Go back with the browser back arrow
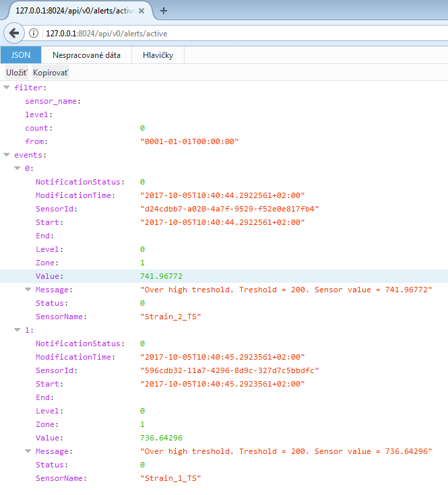Image resolution: width=448 pixels, height=495 pixels. 14,33
